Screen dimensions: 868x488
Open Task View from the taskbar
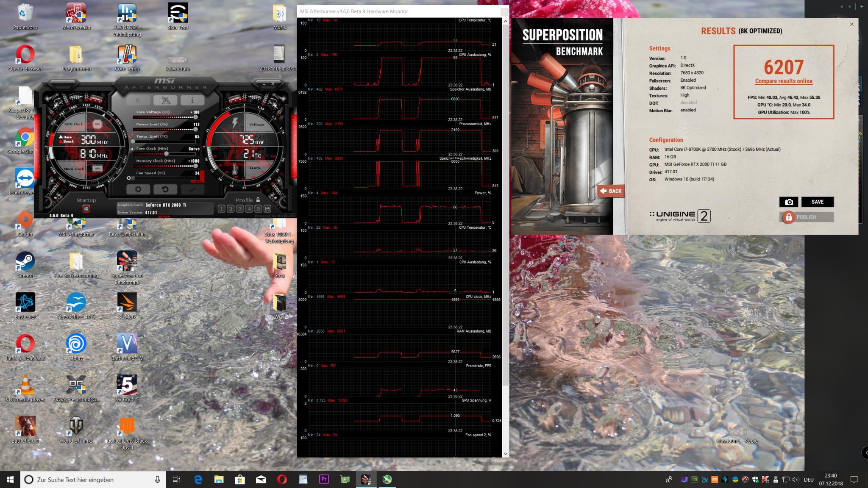click(176, 480)
